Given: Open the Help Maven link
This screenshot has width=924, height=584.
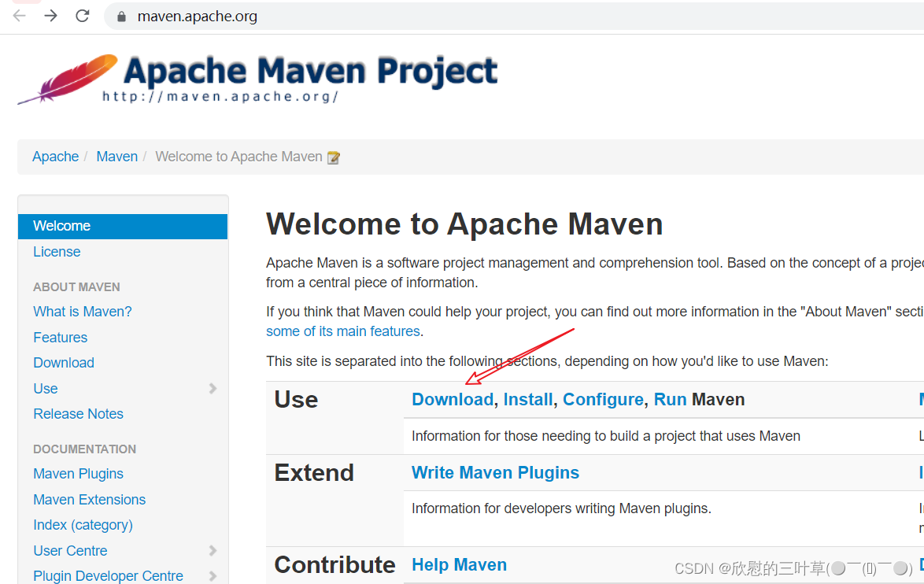Looking at the screenshot, I should point(459,564).
